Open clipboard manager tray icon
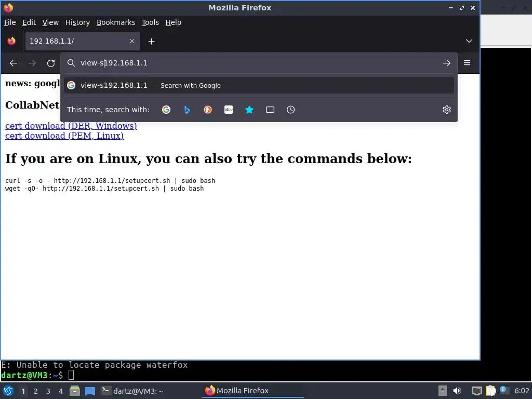This screenshot has height=399, width=532. point(490,391)
